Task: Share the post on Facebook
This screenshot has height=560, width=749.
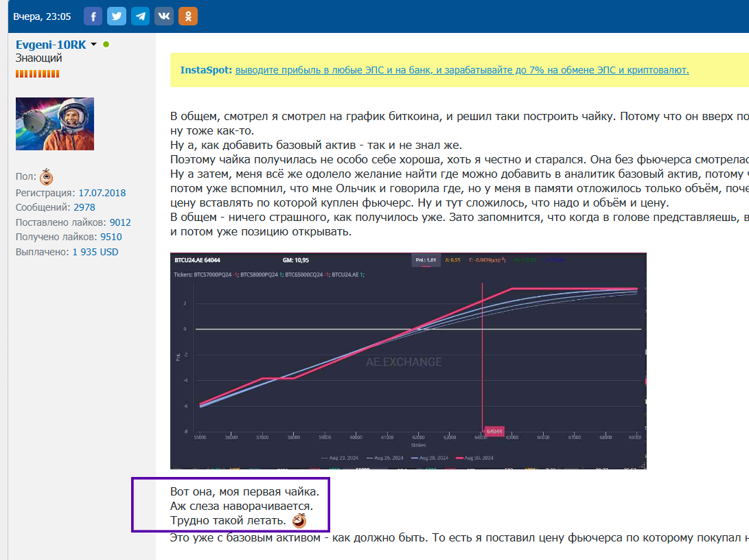Action: [x=93, y=16]
